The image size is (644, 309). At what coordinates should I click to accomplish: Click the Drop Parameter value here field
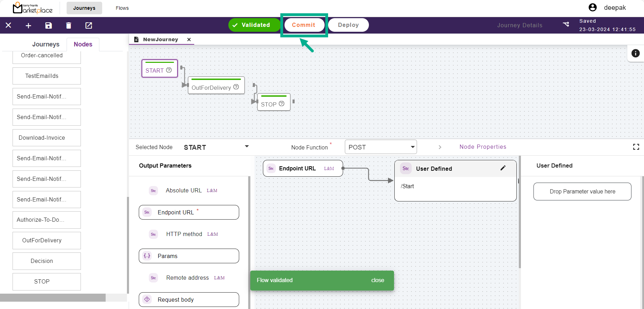click(582, 191)
